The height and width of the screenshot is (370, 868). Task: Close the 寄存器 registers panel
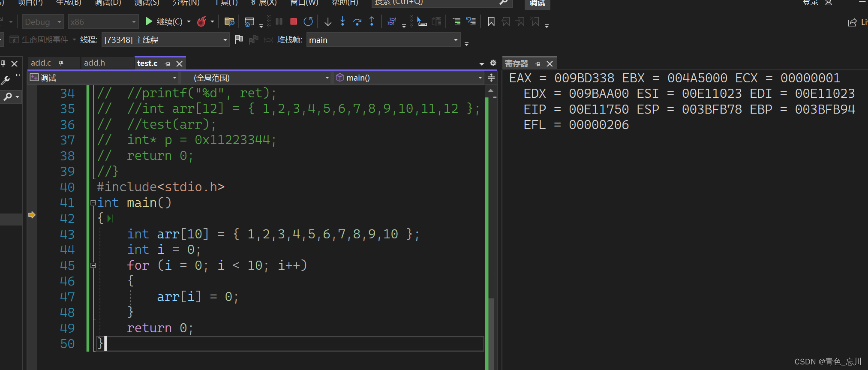coord(550,64)
